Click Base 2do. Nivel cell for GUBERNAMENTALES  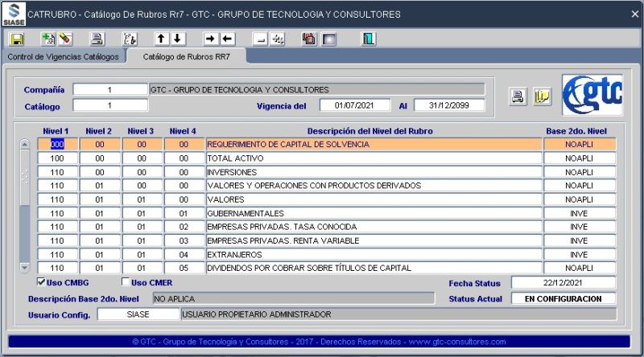point(579,213)
